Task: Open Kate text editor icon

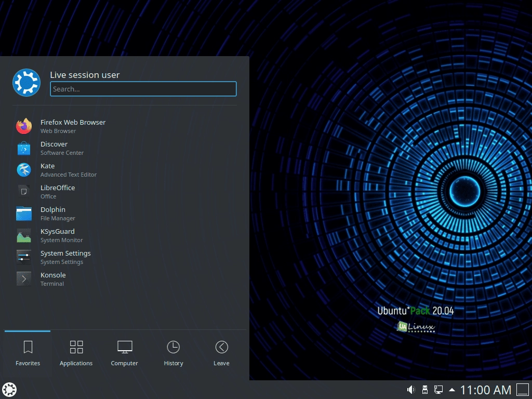Action: pyautogui.click(x=24, y=170)
